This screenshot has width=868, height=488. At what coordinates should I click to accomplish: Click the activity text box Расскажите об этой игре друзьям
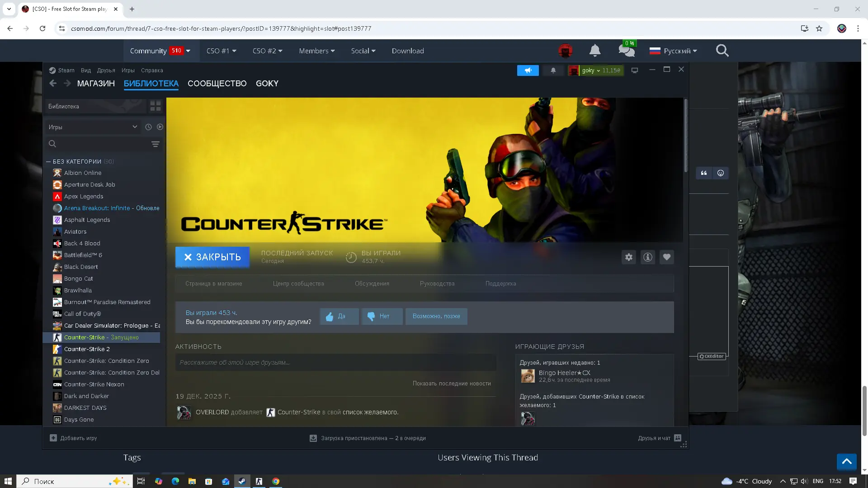click(x=335, y=362)
